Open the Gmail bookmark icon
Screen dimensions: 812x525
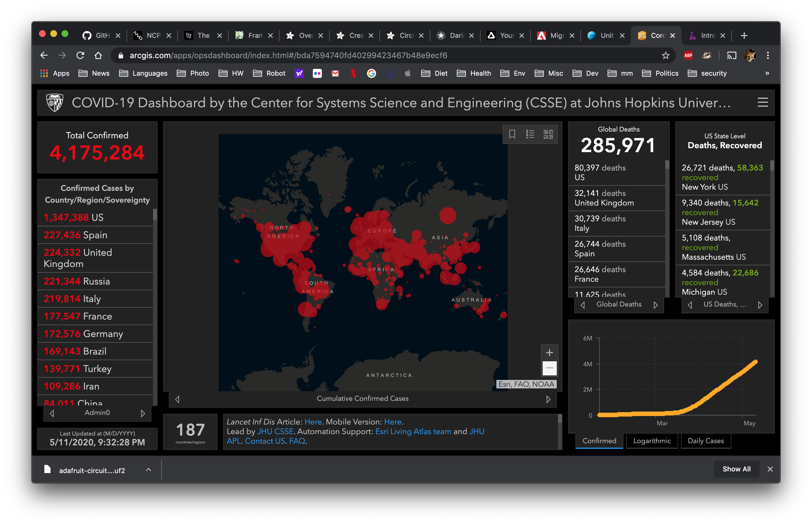point(335,73)
